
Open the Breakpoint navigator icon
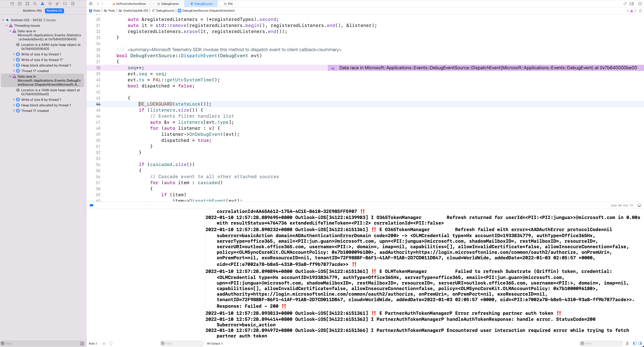pyautogui.click(x=65, y=4)
